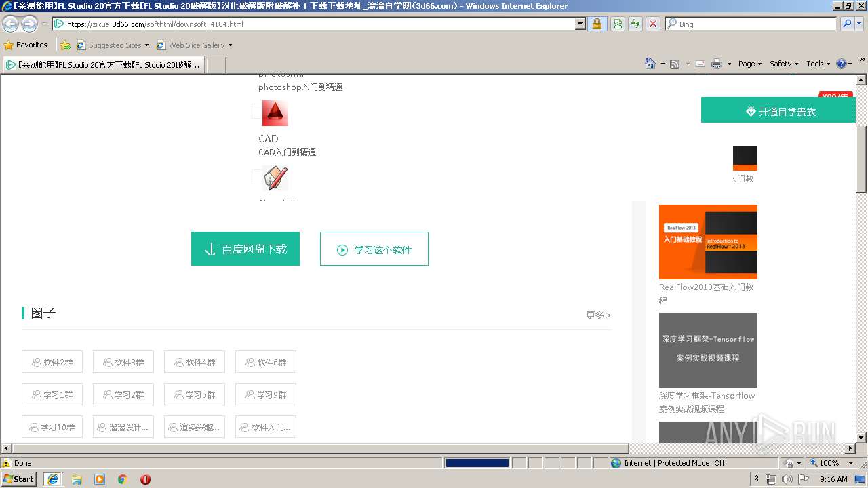Click the Add to Favorites Bar icon
The height and width of the screenshot is (488, 868).
click(x=65, y=45)
